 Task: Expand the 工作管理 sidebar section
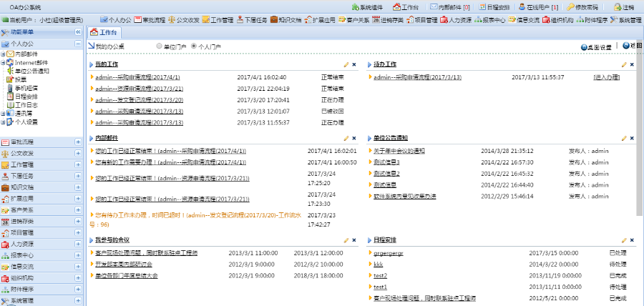pos(78,164)
